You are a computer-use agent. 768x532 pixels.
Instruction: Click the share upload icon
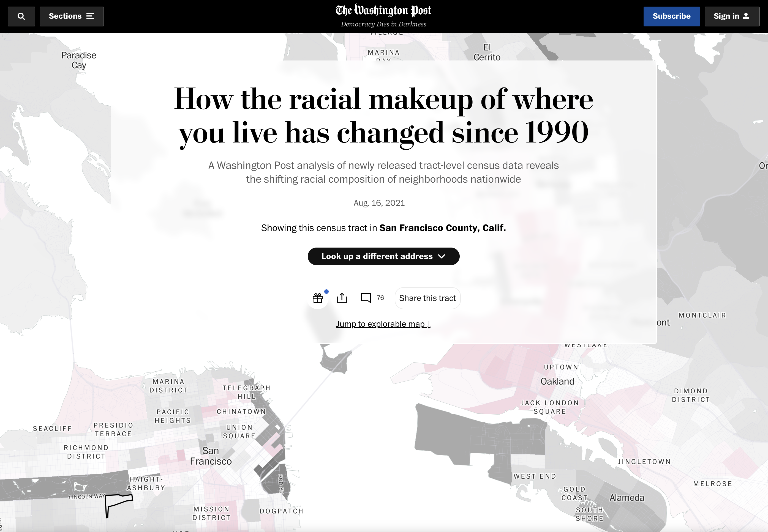pyautogui.click(x=342, y=298)
